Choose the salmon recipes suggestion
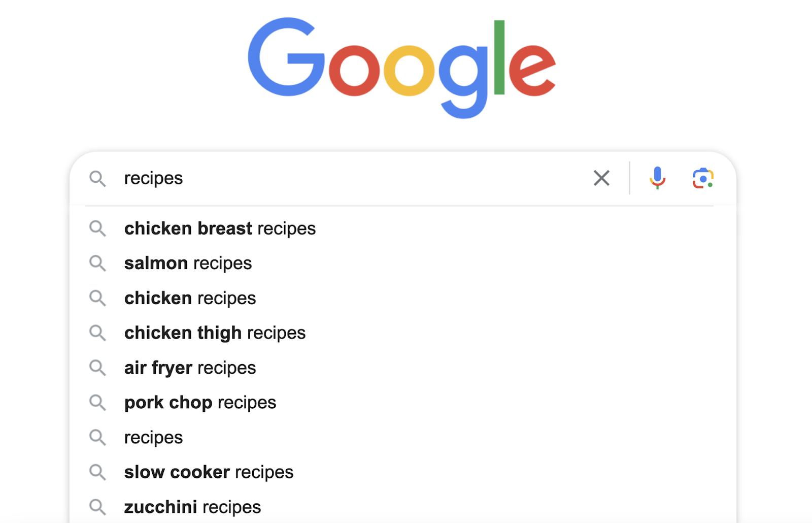The width and height of the screenshot is (812, 523). click(x=188, y=263)
